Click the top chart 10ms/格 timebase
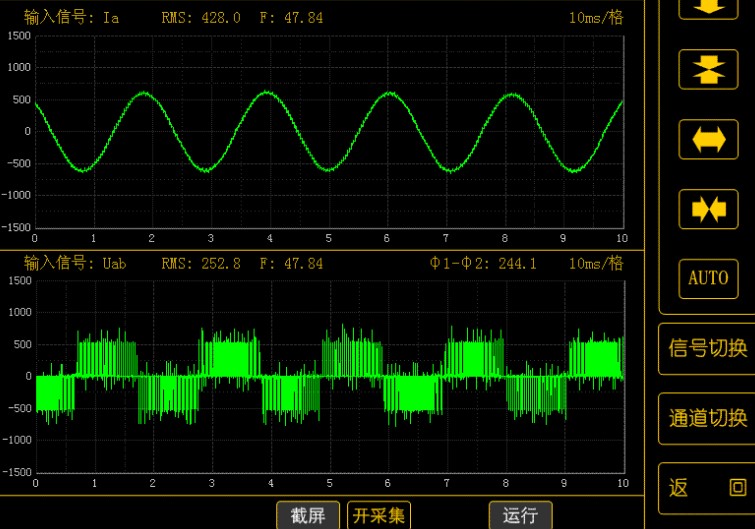This screenshot has height=529, width=755. coord(596,17)
